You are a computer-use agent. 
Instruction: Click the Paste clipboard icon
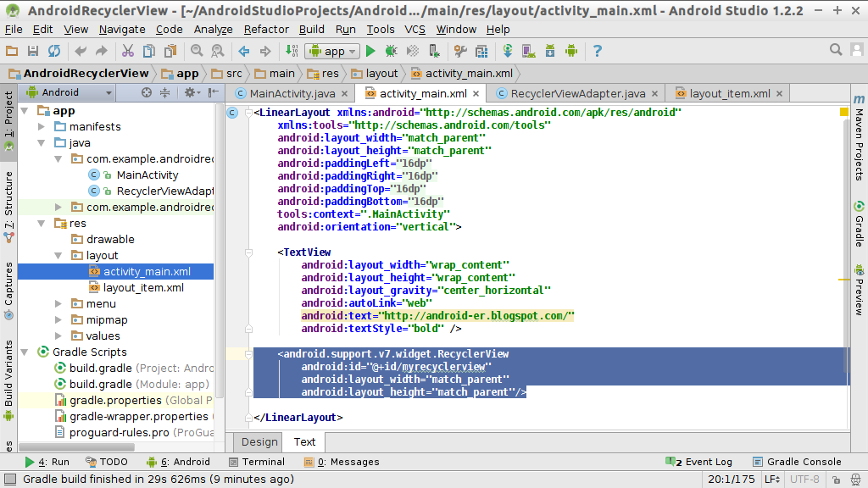pyautogui.click(x=170, y=51)
